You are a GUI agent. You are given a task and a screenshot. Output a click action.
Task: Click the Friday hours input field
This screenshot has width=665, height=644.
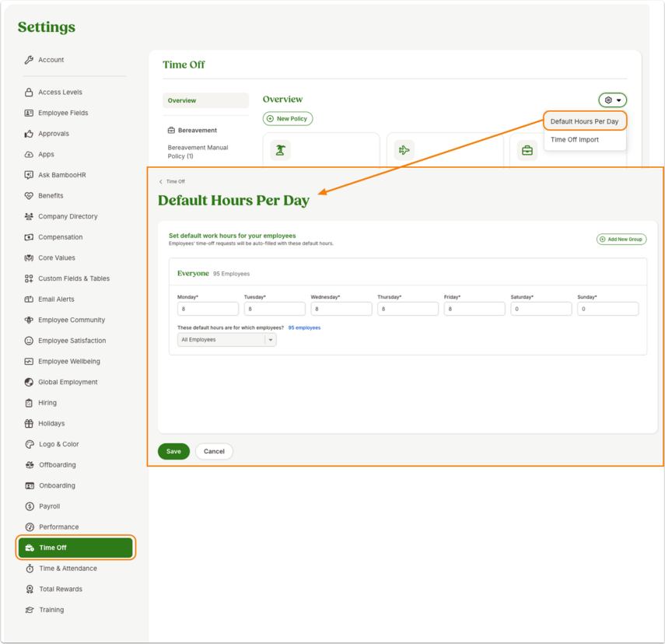pos(474,309)
